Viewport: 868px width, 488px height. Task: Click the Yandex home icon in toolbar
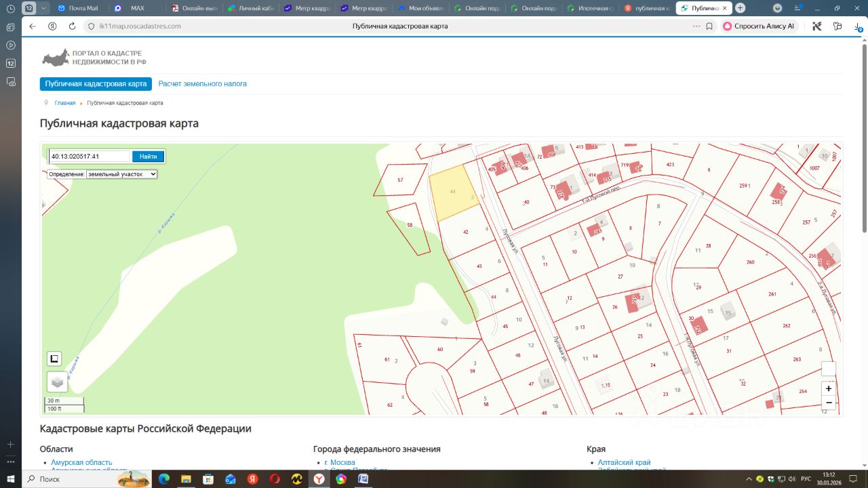pos(53,26)
